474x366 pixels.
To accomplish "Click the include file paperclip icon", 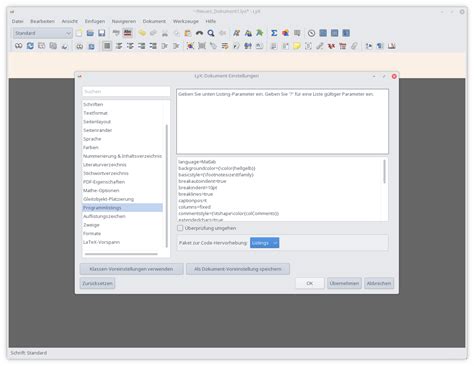I will [x=354, y=46].
